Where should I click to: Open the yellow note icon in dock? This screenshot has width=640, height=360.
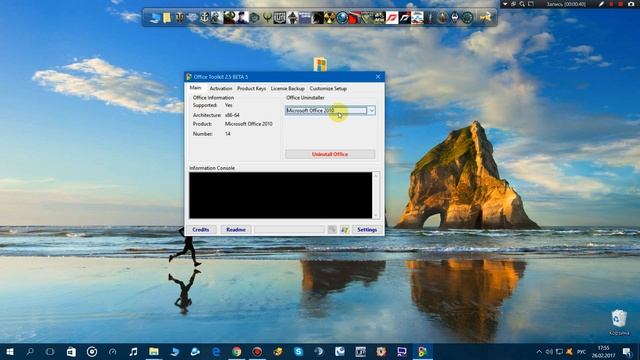(x=167, y=18)
